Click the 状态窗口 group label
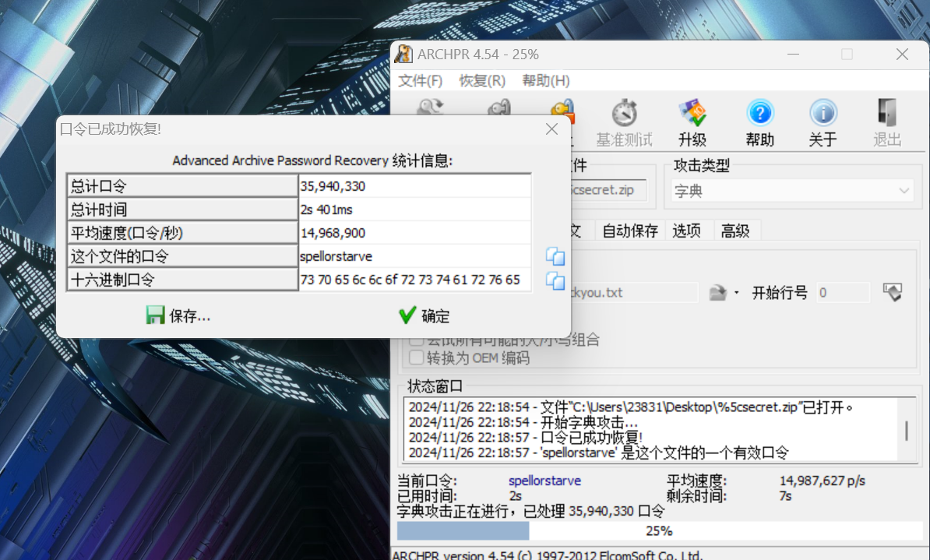 (x=435, y=386)
